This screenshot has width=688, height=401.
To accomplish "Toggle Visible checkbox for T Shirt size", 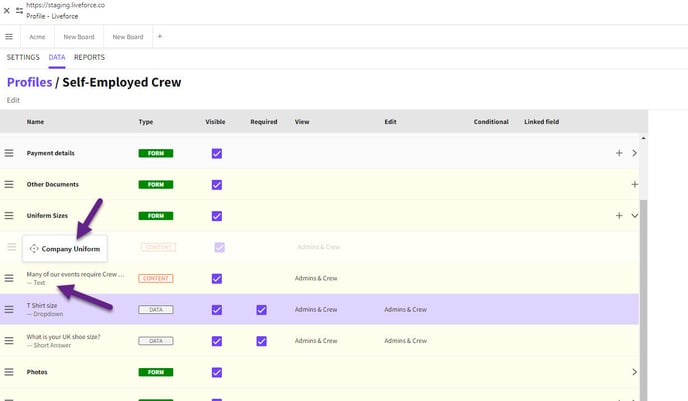I will point(217,310).
